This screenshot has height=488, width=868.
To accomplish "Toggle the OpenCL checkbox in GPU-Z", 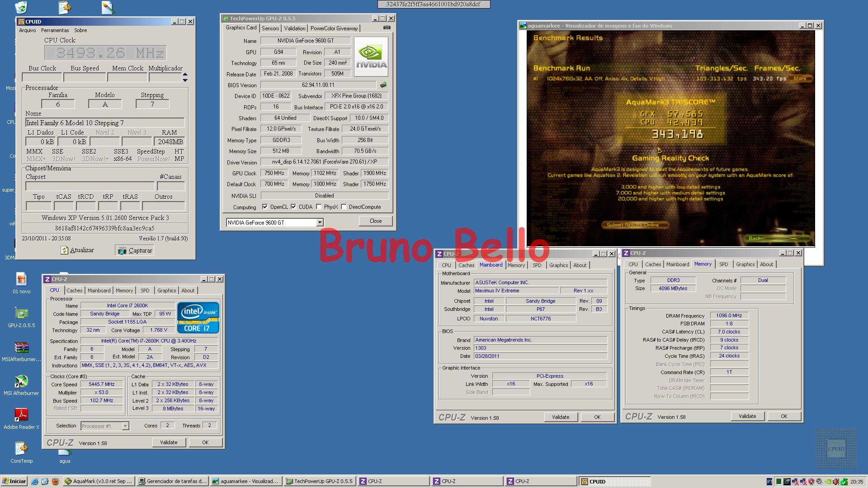I will pos(265,207).
